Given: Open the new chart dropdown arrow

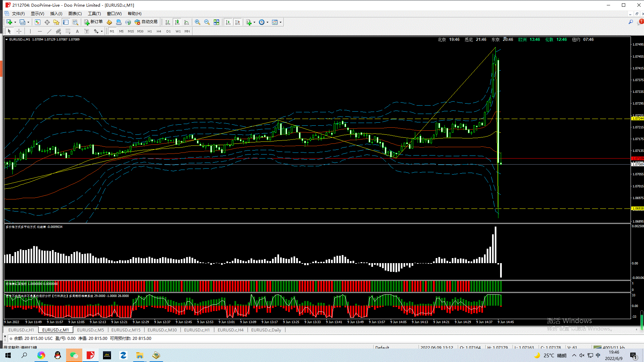Looking at the screenshot, I should [15, 22].
